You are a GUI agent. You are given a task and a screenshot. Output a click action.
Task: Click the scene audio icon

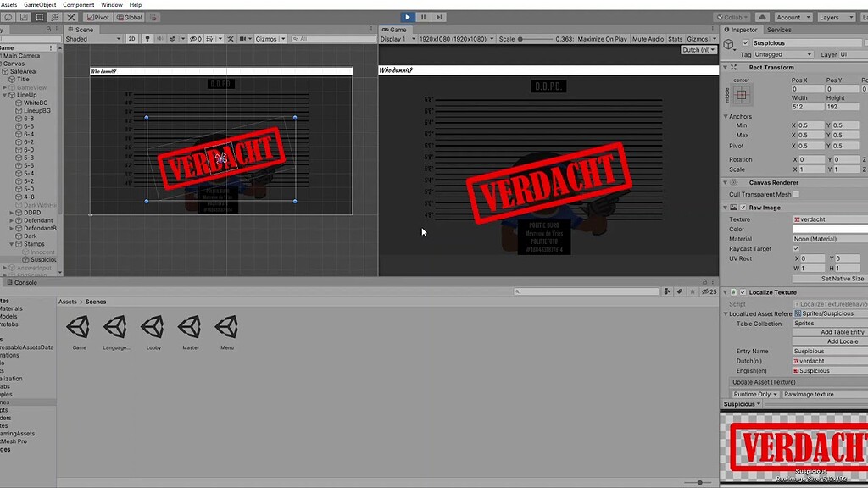(x=160, y=38)
